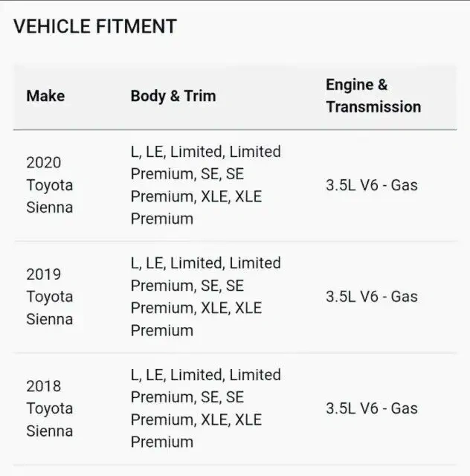This screenshot has width=470, height=476.
Task: Click 3.5L V6 - Gas in the 2018 row
Action: click(x=371, y=408)
